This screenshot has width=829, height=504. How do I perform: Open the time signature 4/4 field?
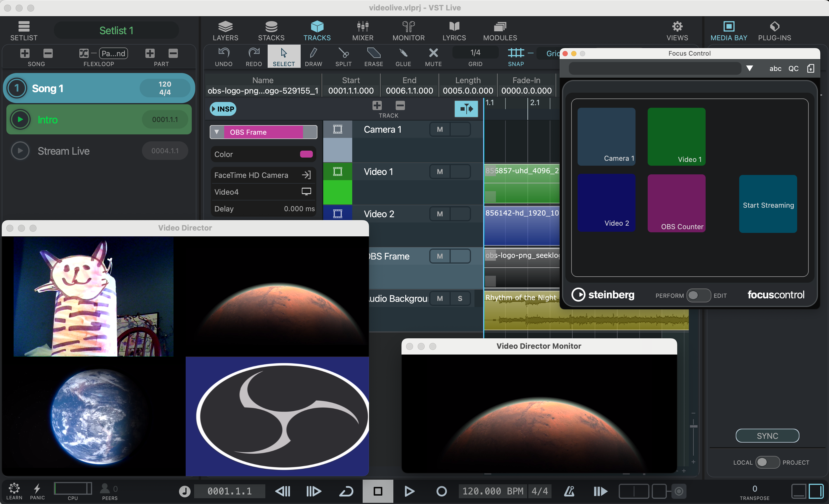click(540, 491)
